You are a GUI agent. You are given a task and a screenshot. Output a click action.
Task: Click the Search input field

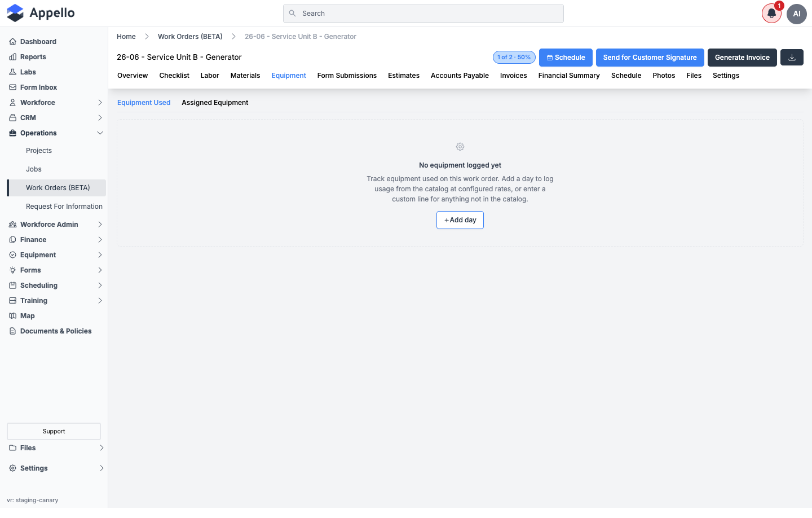[423, 14]
